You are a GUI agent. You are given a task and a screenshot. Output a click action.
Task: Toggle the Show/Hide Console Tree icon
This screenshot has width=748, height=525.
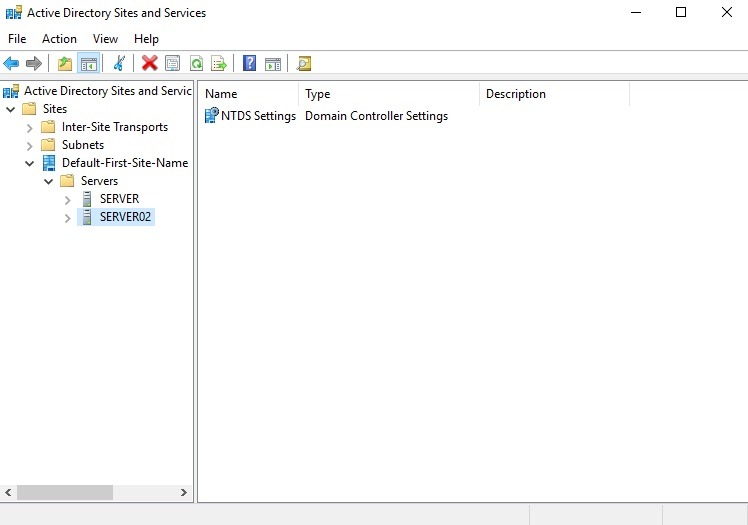pyautogui.click(x=88, y=64)
